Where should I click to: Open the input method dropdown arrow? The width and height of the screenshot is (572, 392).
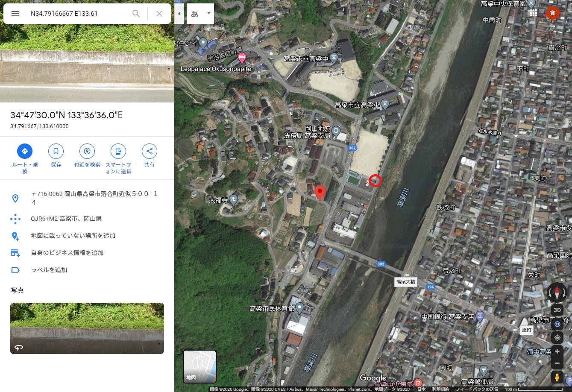click(208, 14)
